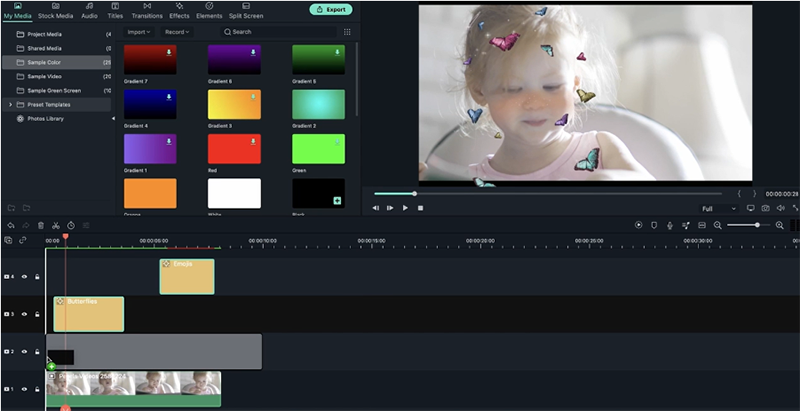Image resolution: width=800 pixels, height=411 pixels.
Task: Select the Shared Media folder
Action: (56, 48)
